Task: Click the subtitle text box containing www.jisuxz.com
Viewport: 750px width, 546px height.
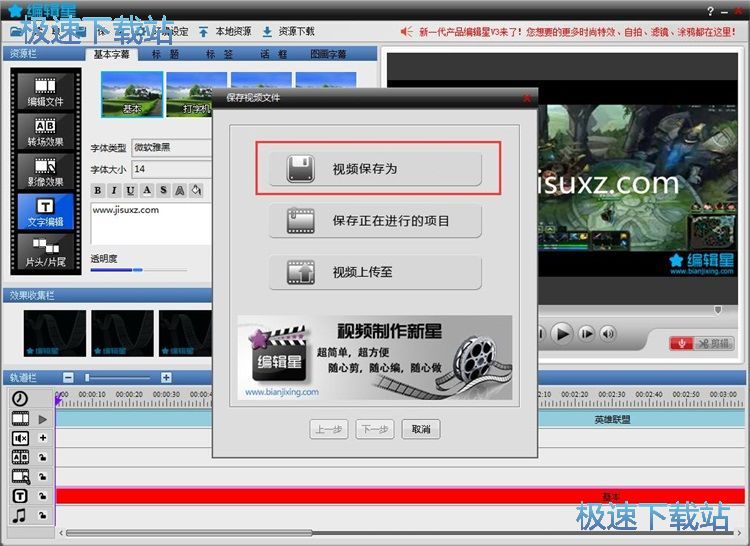Action: click(151, 223)
